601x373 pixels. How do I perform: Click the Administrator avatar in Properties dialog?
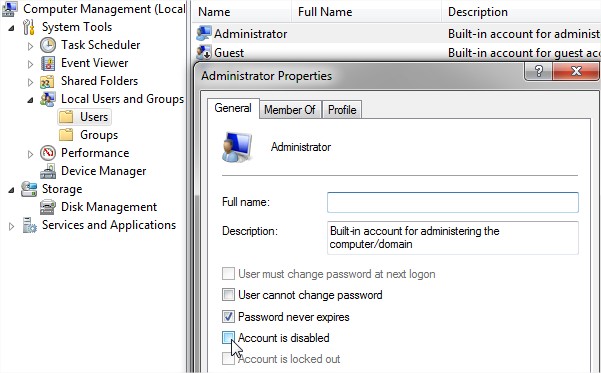236,147
